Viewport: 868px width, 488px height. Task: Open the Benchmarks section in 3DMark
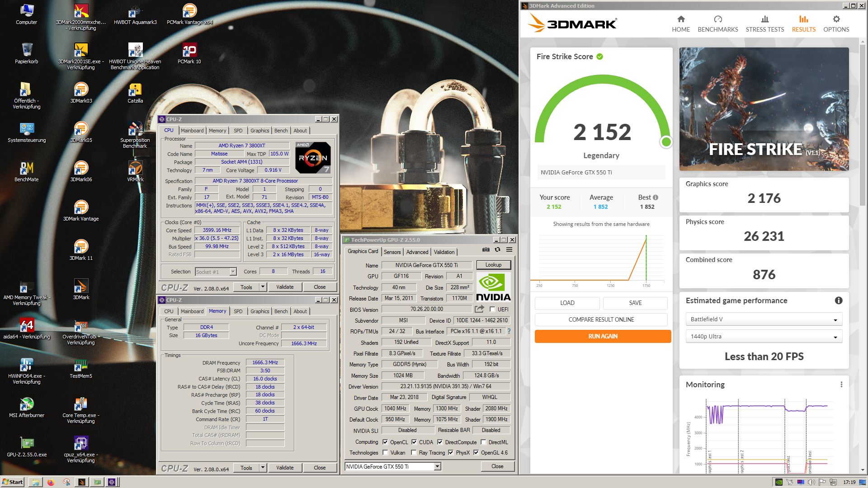(x=717, y=23)
